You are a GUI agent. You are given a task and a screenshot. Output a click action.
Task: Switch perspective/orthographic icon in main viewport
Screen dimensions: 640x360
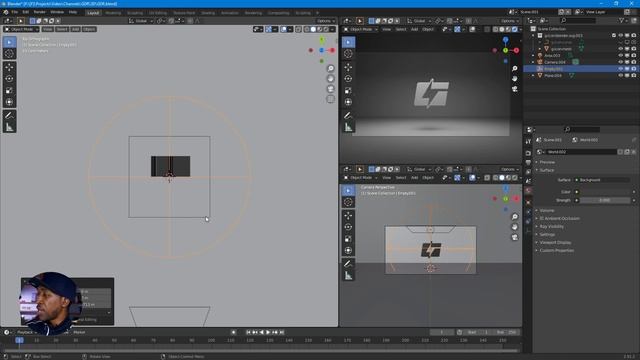[x=331, y=99]
